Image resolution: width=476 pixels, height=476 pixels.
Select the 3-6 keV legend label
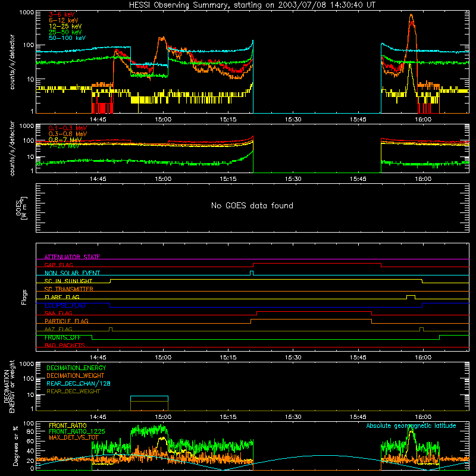tap(62, 14)
